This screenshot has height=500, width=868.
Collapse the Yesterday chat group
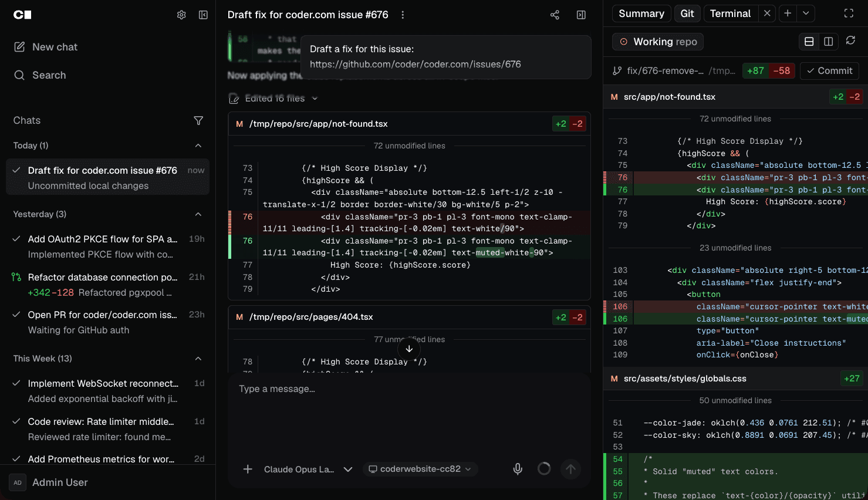pos(198,214)
